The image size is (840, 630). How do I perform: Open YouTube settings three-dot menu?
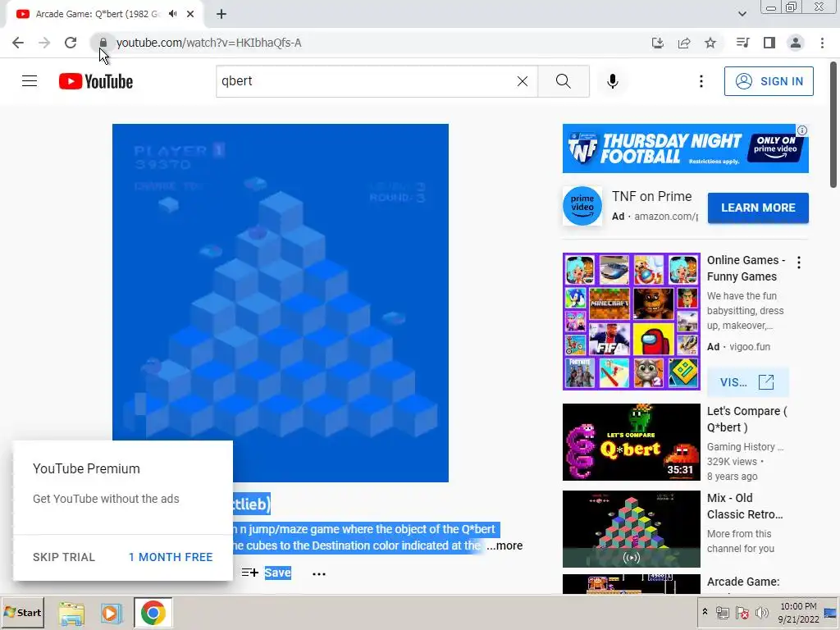tap(701, 81)
